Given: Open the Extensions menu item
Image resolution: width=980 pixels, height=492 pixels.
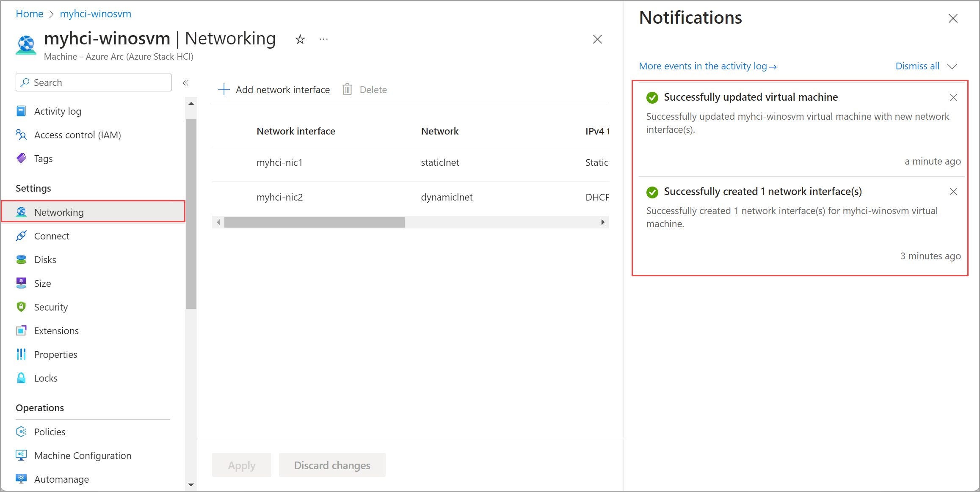Looking at the screenshot, I should coord(56,331).
